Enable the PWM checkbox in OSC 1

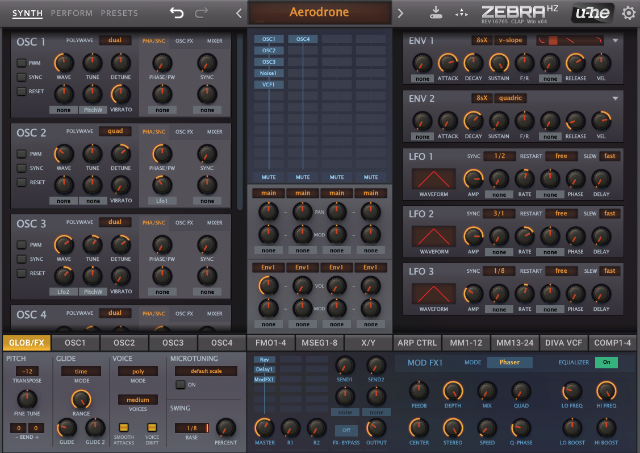[x=22, y=63]
